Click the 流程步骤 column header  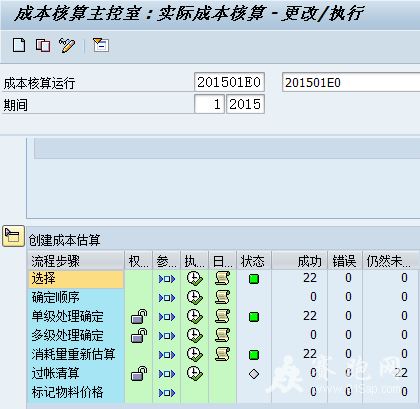tap(76, 261)
